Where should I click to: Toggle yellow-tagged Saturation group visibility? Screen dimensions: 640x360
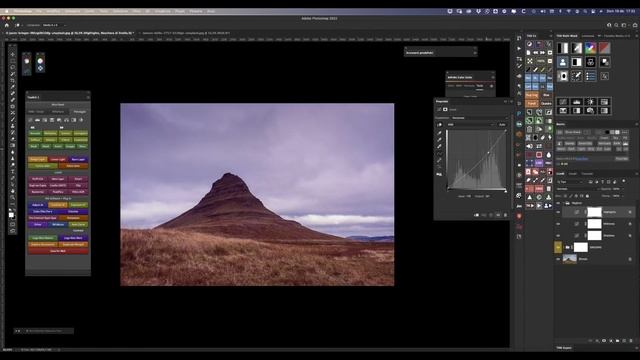tap(558, 247)
